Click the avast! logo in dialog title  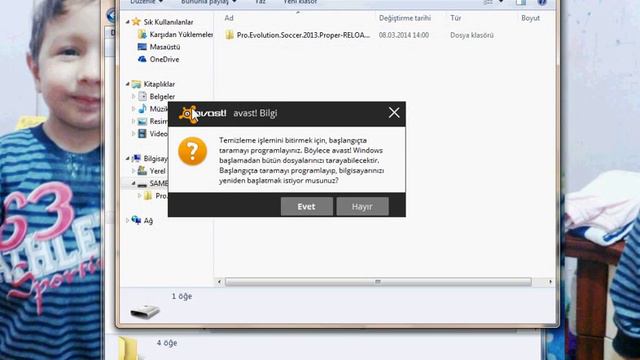click(x=202, y=113)
